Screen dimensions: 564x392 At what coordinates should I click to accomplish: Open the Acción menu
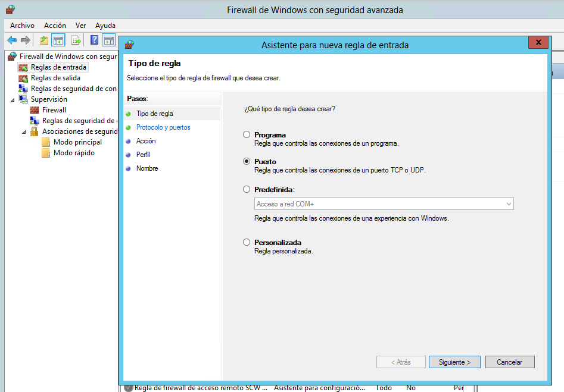(x=55, y=26)
